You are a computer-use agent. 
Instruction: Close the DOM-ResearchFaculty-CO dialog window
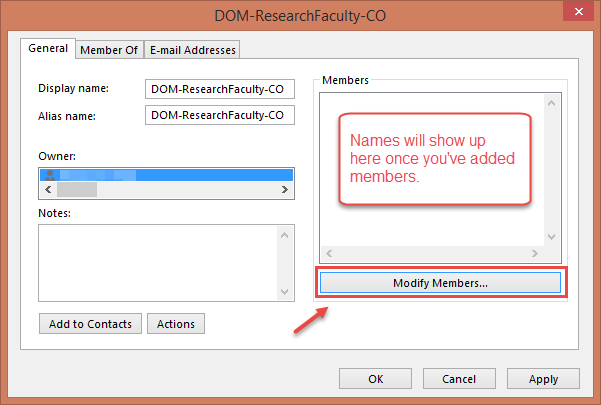575,16
